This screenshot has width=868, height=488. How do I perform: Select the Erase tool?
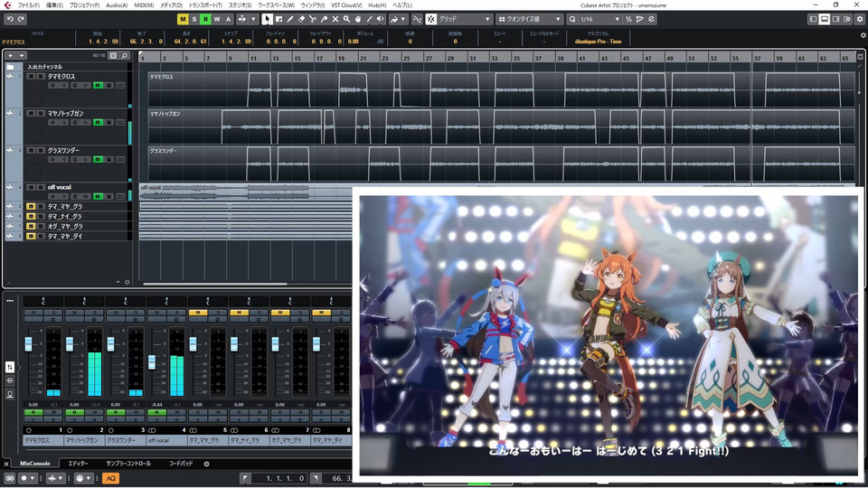[x=301, y=19]
